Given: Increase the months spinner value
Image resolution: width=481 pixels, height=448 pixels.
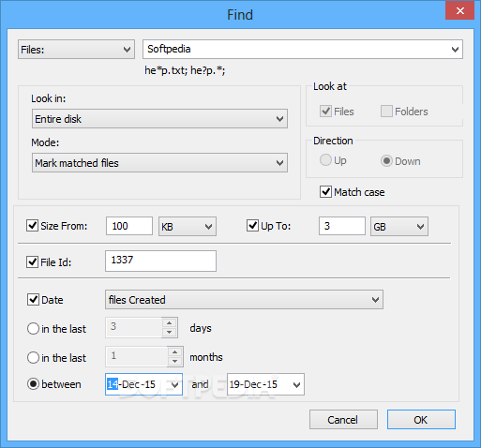Looking at the screenshot, I should point(175,352).
